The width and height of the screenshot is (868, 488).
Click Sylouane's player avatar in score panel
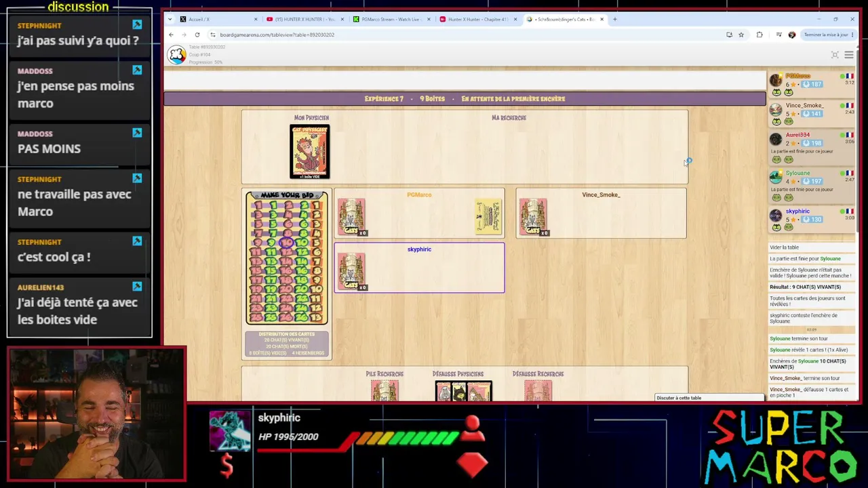coord(776,178)
